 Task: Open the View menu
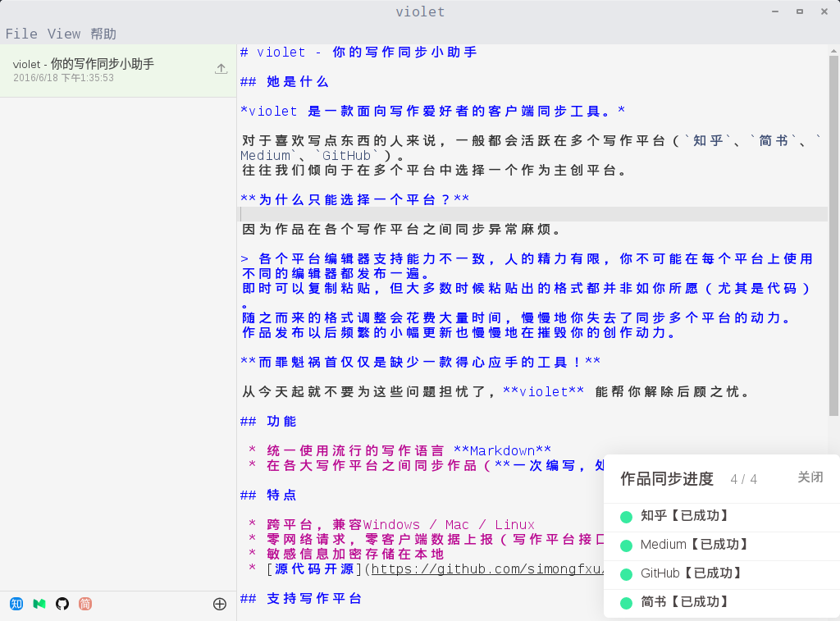64,34
